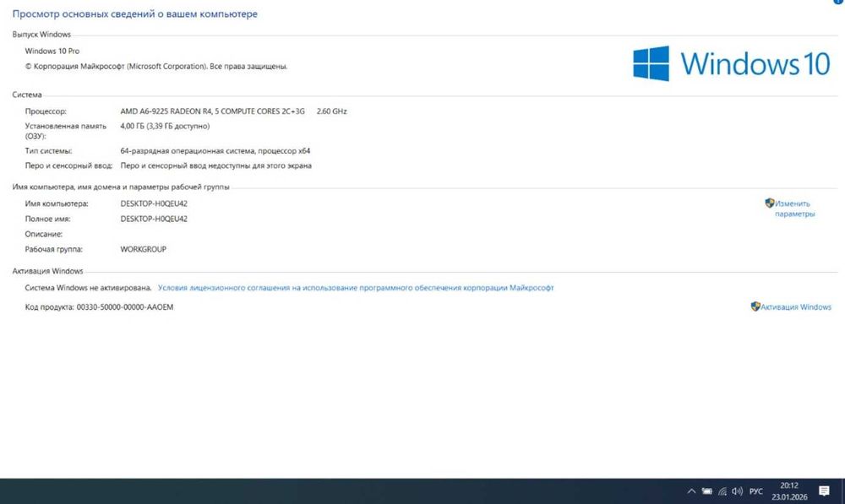The height and width of the screenshot is (504, 845).
Task: Open the battery status tray icon
Action: coord(707,491)
